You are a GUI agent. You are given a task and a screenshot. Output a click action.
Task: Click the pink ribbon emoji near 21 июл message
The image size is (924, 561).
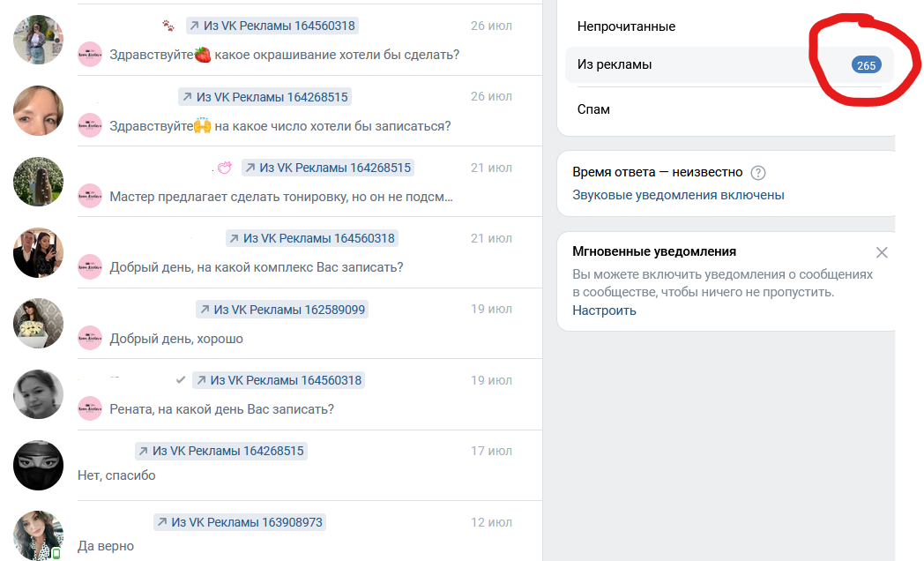click(x=227, y=166)
